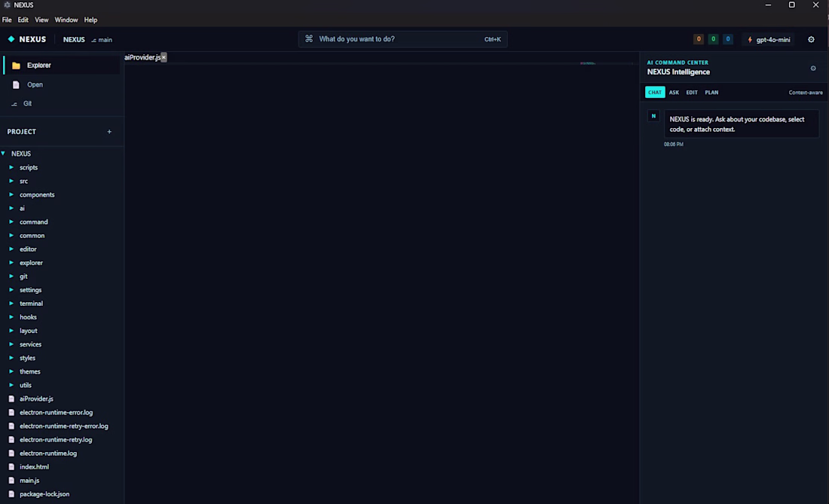Image resolution: width=829 pixels, height=504 pixels.
Task: Open the File menu
Action: [7, 20]
